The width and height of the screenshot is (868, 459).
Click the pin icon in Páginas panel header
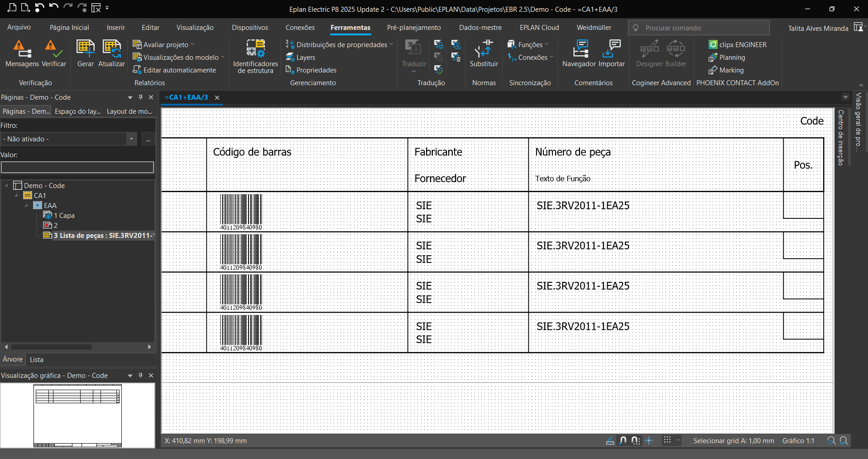(x=140, y=97)
